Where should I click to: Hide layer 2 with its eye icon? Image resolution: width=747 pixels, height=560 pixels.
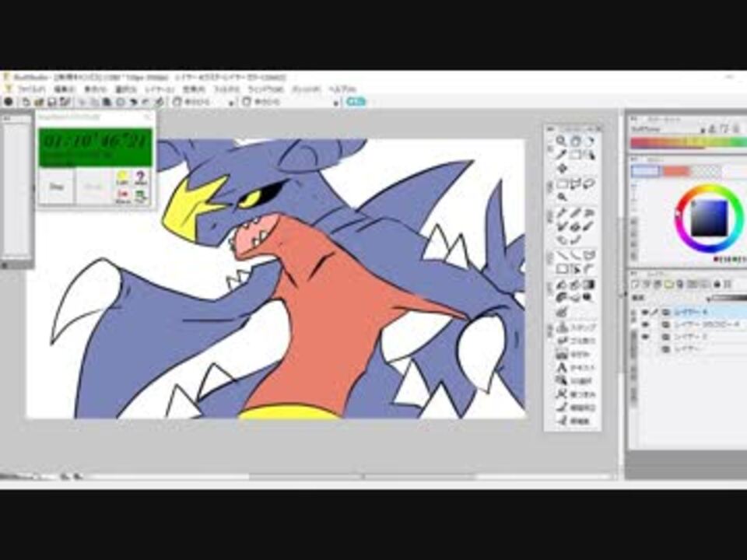pos(646,337)
